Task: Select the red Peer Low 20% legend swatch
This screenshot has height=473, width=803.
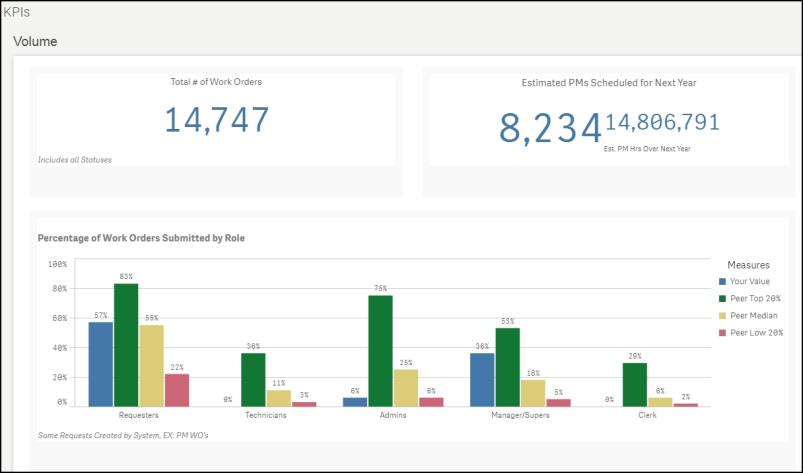Action: pos(723,333)
